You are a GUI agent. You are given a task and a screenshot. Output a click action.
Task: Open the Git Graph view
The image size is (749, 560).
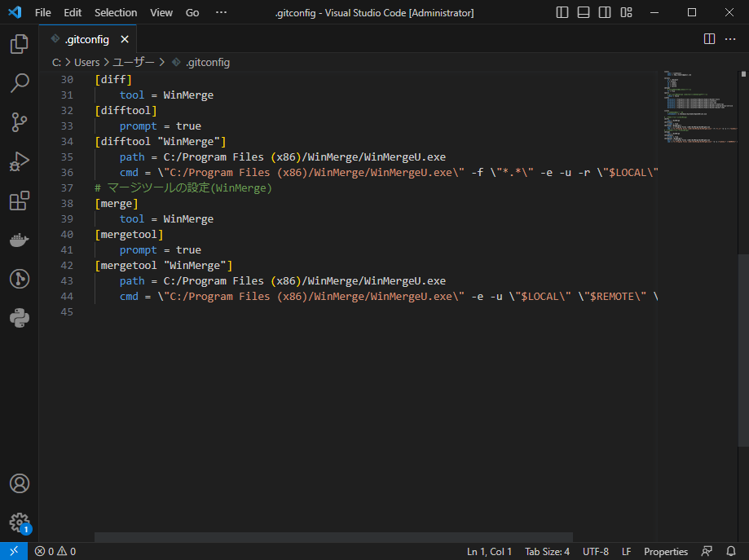[20, 279]
